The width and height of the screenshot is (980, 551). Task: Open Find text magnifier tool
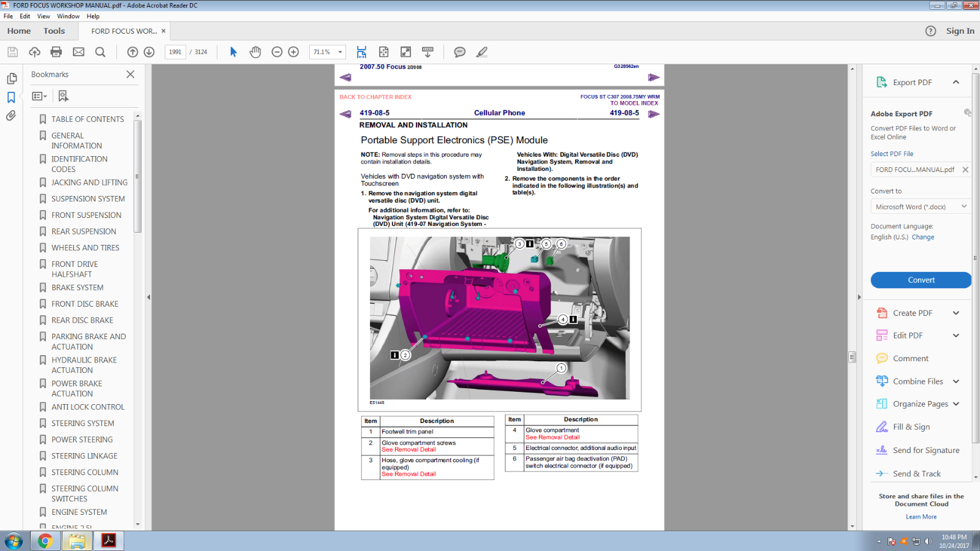pos(100,52)
